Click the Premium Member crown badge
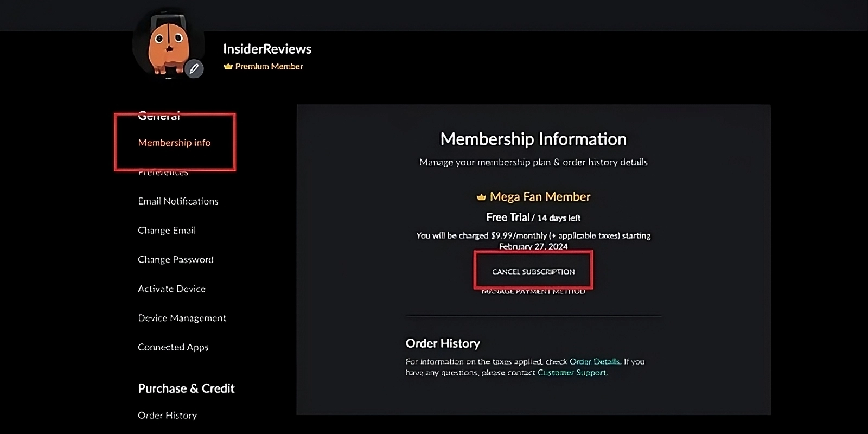This screenshot has width=868, height=434. (228, 66)
